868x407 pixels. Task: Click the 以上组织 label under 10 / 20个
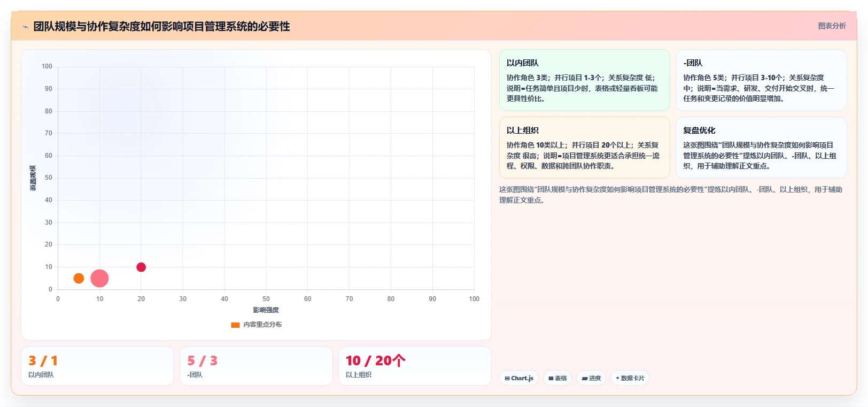pyautogui.click(x=359, y=375)
